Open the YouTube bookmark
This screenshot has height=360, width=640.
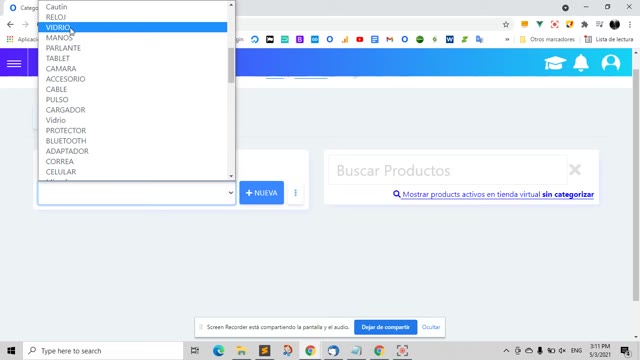360,39
